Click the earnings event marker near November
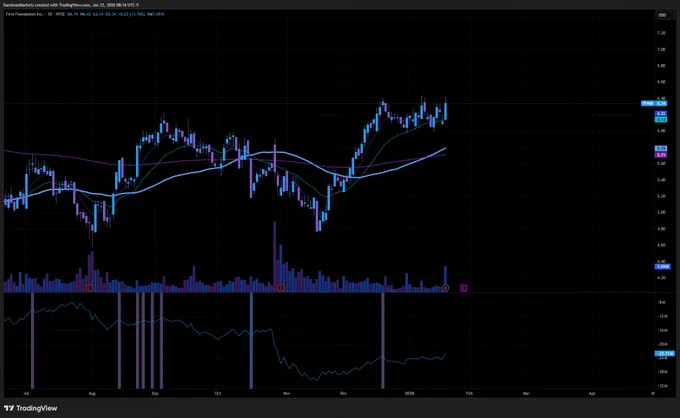 pyautogui.click(x=281, y=288)
